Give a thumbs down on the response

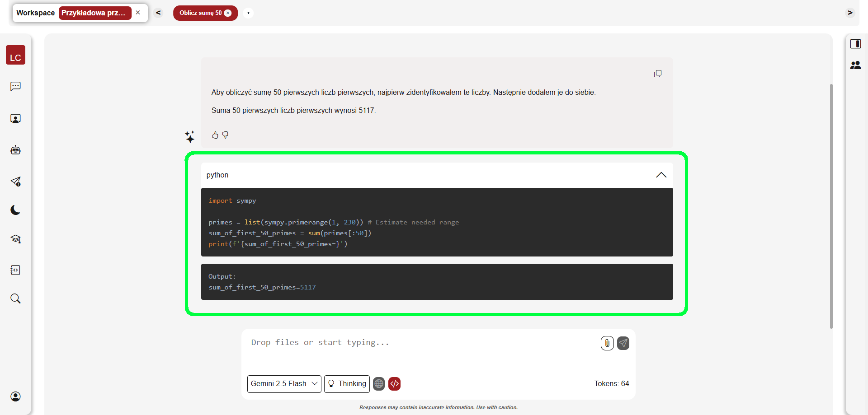[x=225, y=135]
